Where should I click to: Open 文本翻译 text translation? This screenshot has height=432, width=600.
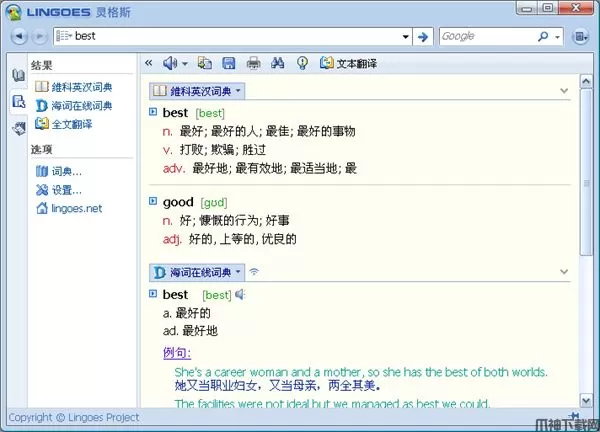(x=350, y=63)
